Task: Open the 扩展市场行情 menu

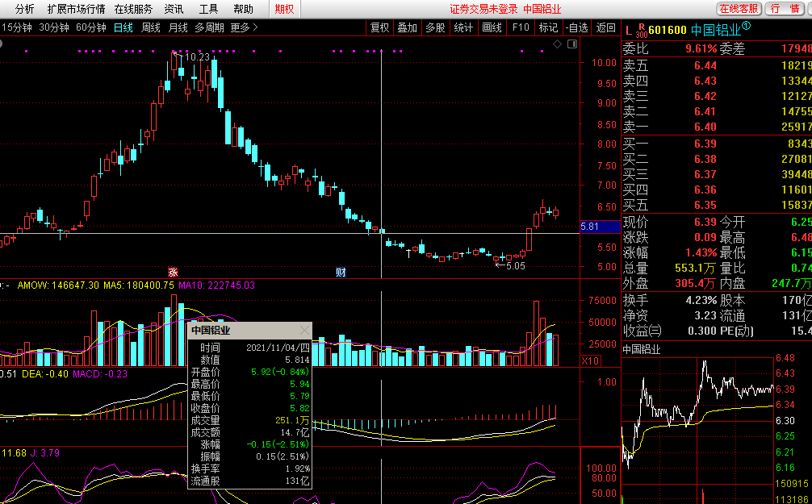Action: click(76, 9)
